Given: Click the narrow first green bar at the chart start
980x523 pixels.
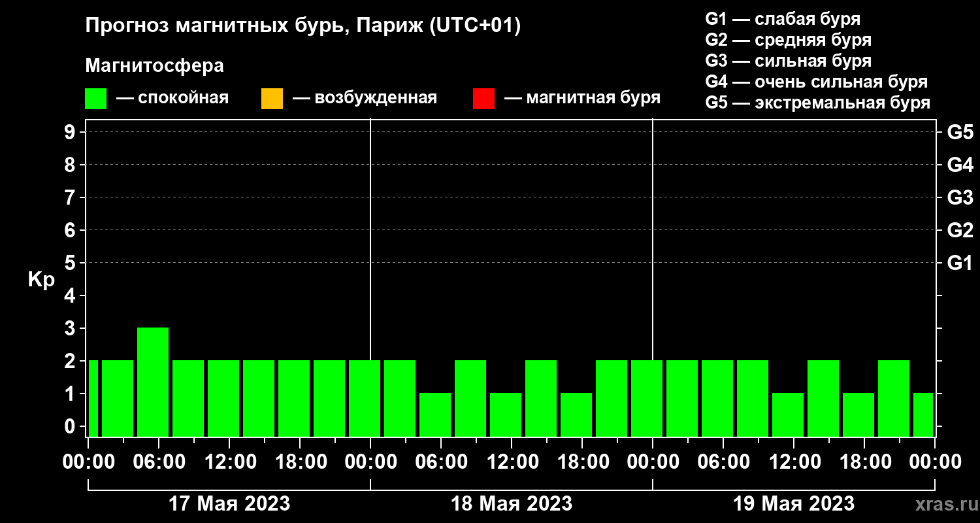Looking at the screenshot, I should [x=93, y=398].
